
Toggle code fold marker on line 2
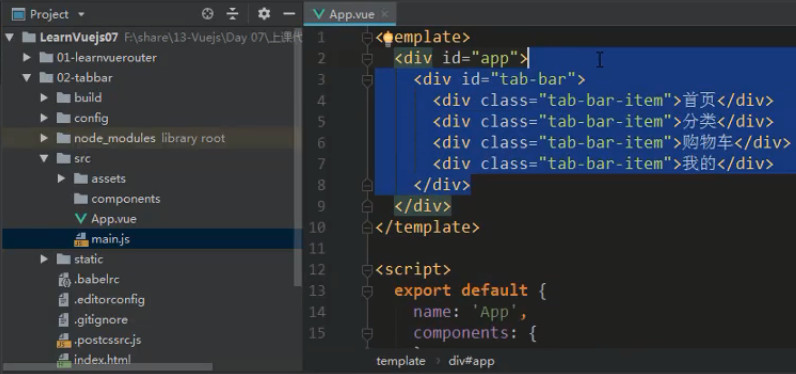[367, 58]
